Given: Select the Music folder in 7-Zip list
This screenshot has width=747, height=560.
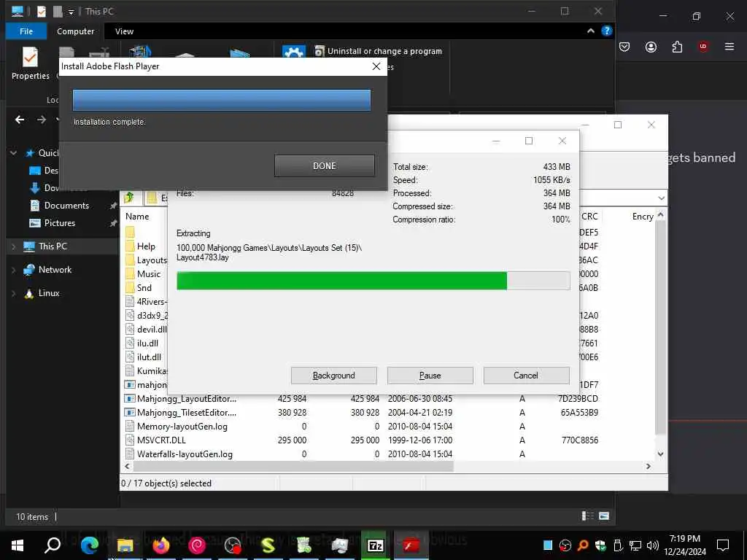Looking at the screenshot, I should 149,274.
